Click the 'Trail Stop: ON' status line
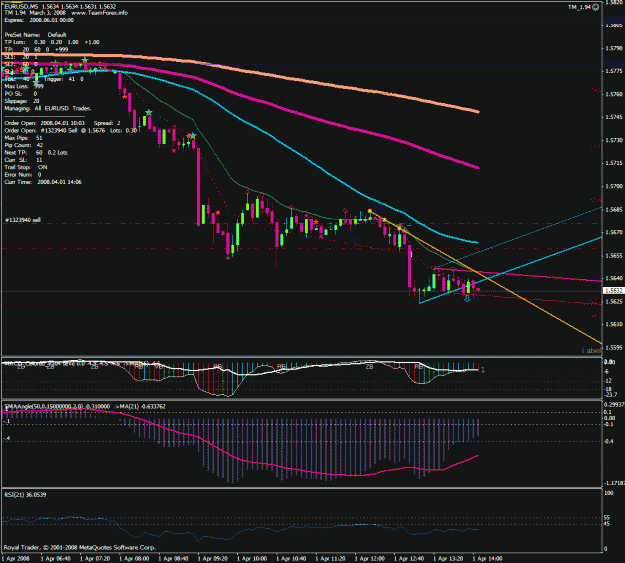Viewport: 625px width, 563px height. [26, 167]
